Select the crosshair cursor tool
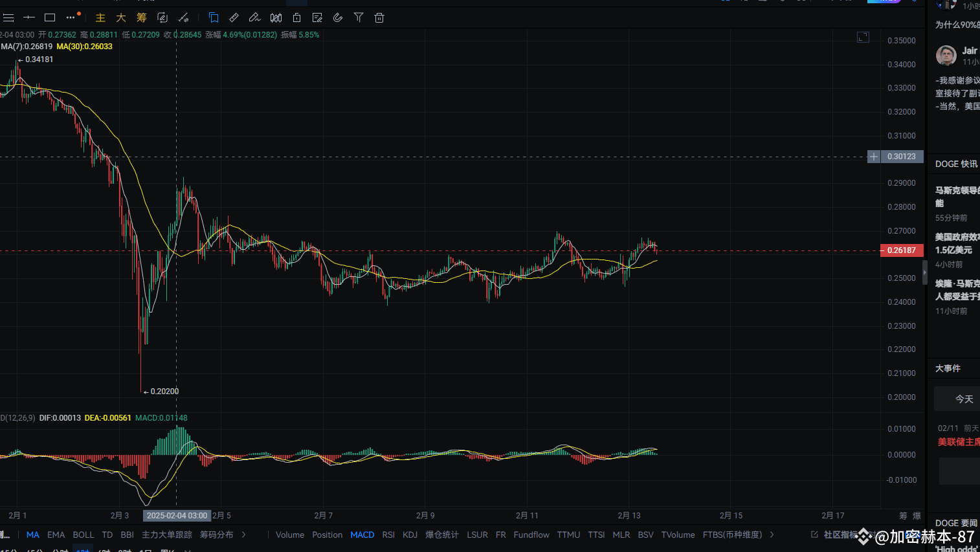Viewport: 980px width, 552px height. (x=28, y=17)
